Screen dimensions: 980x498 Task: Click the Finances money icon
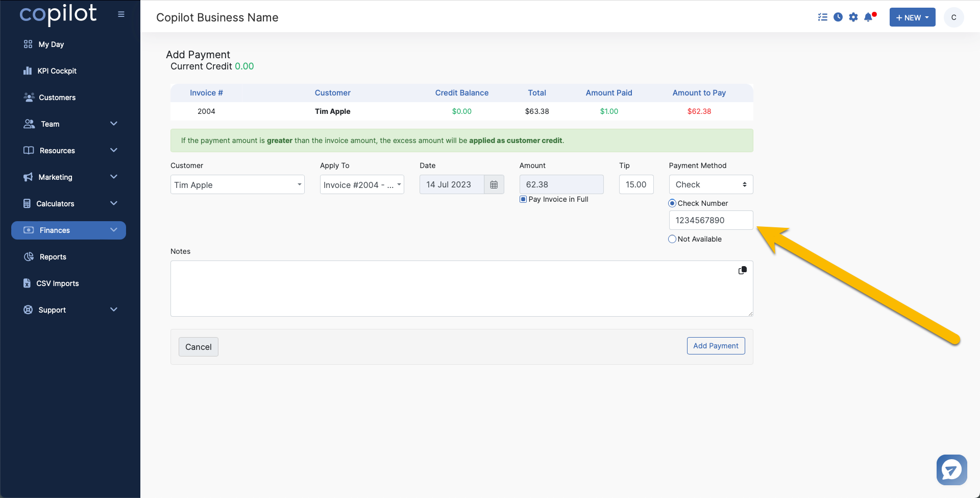tap(29, 230)
